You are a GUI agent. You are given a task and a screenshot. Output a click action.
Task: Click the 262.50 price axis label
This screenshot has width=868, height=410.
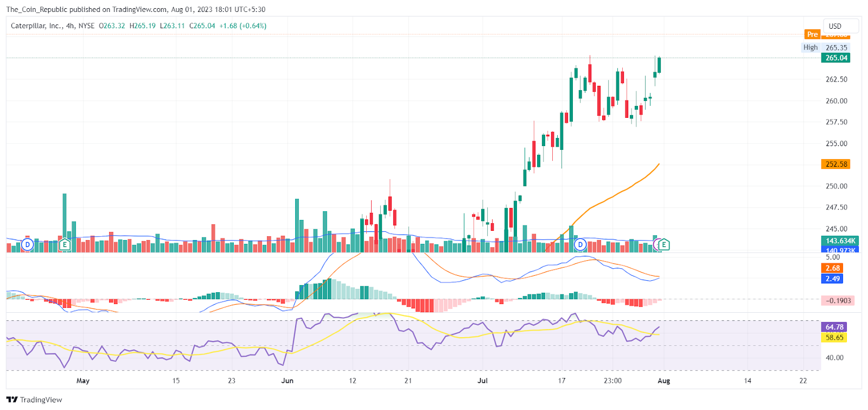pyautogui.click(x=836, y=79)
